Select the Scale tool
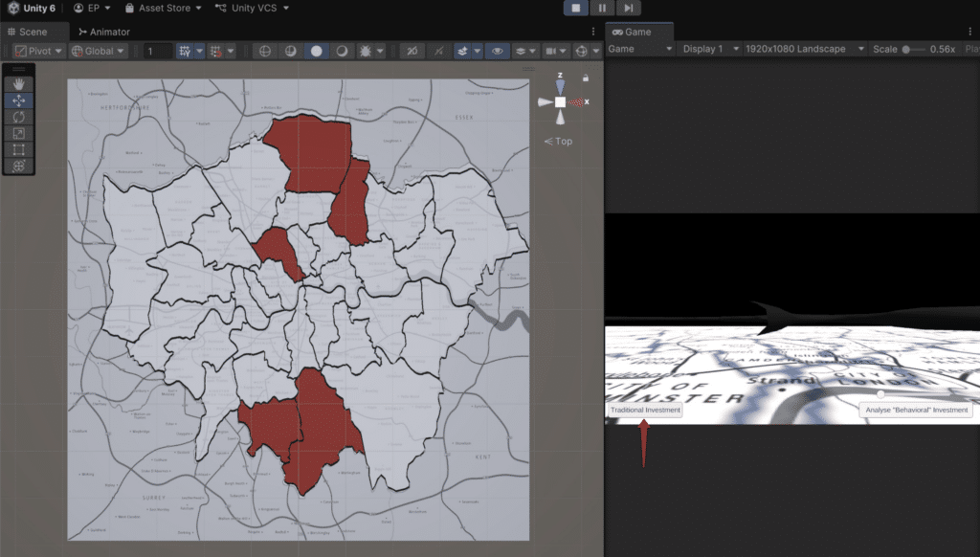 [19, 133]
